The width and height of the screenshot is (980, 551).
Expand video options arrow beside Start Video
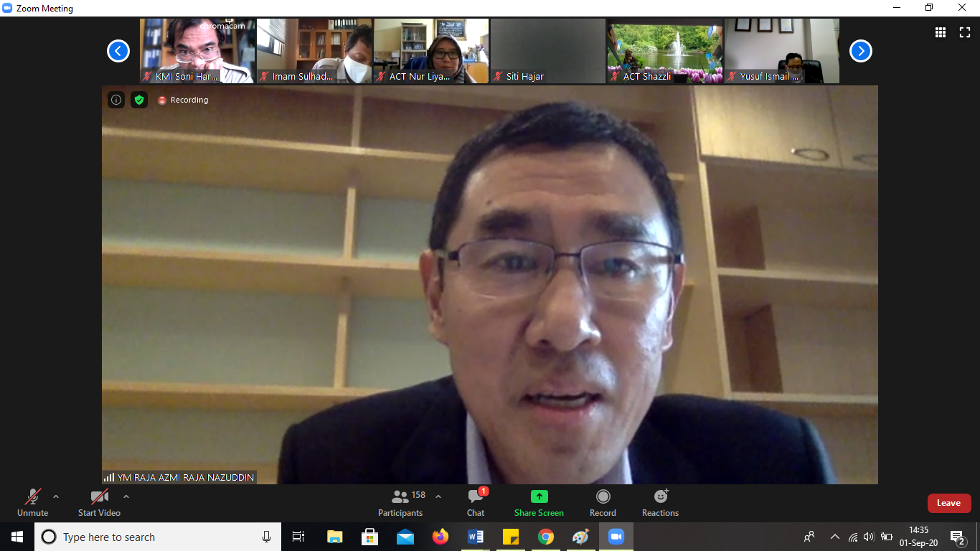tap(126, 496)
